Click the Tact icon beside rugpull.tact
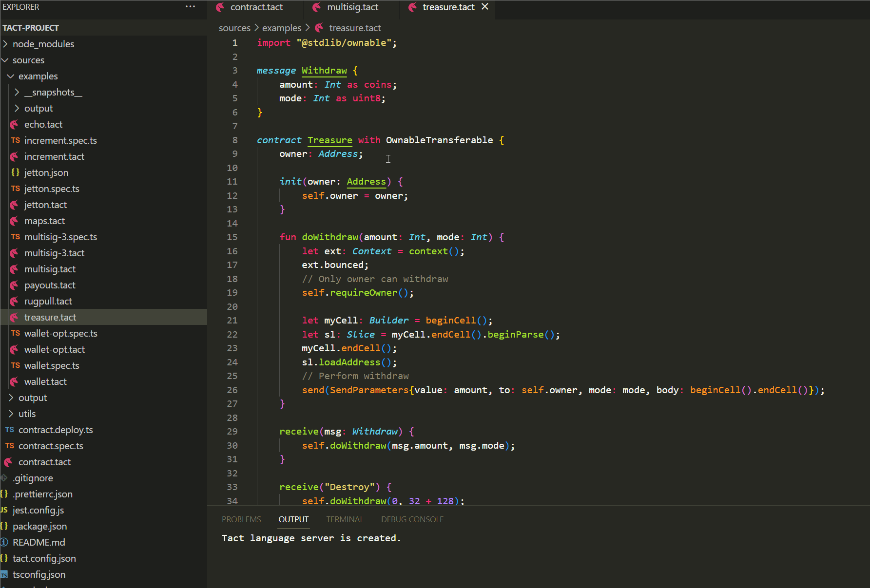The width and height of the screenshot is (870, 588). point(15,302)
